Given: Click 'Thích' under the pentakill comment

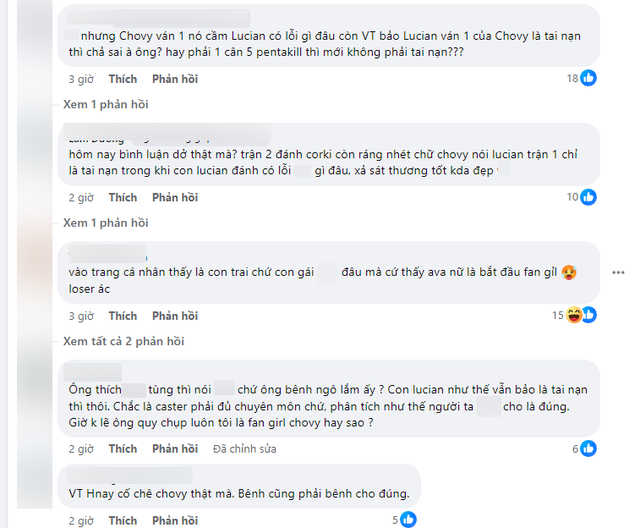Looking at the screenshot, I should tap(123, 78).
